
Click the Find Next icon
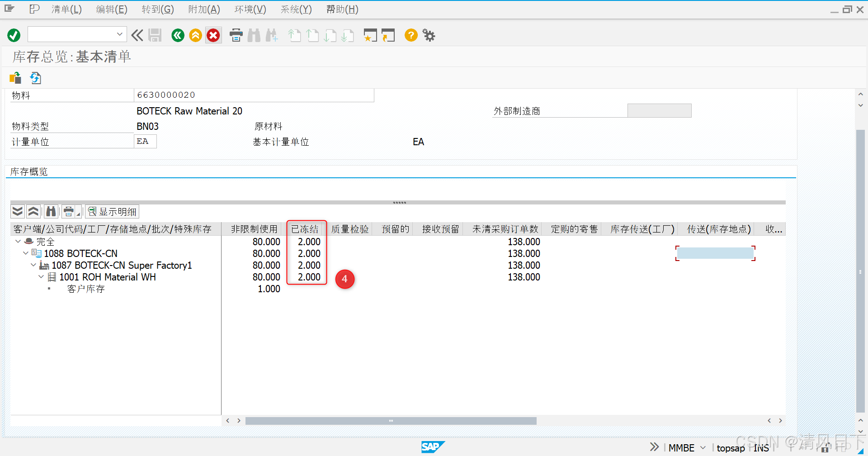[x=272, y=35]
